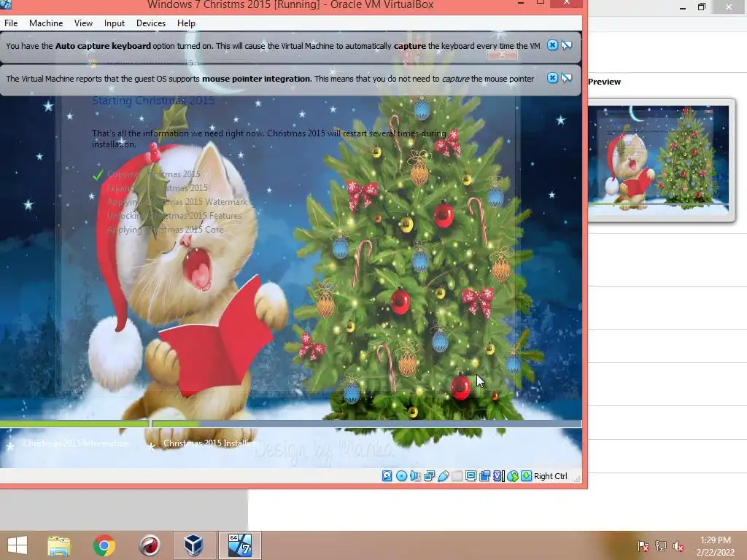Click the Preview thumbnail in VirtualBox Manager
This screenshot has height=560, width=747.
click(x=660, y=160)
